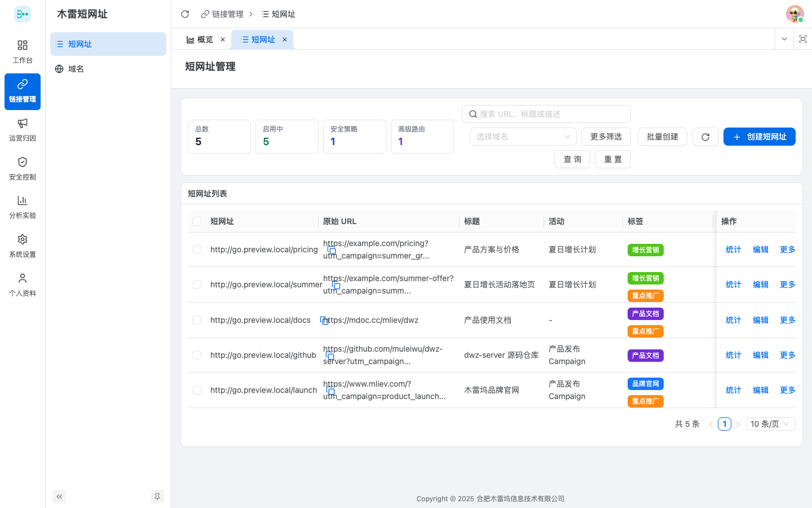
Task: Click 编辑 for the summer row
Action: (761, 284)
